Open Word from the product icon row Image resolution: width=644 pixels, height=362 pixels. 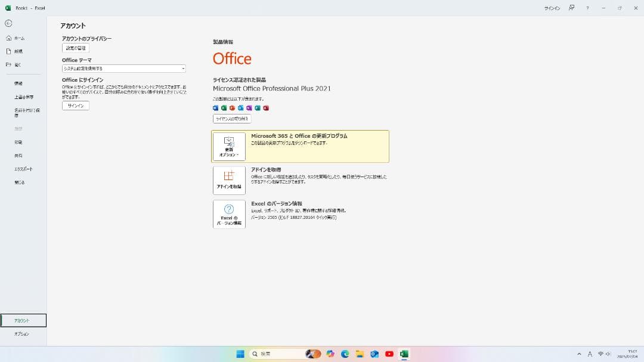[216, 108]
